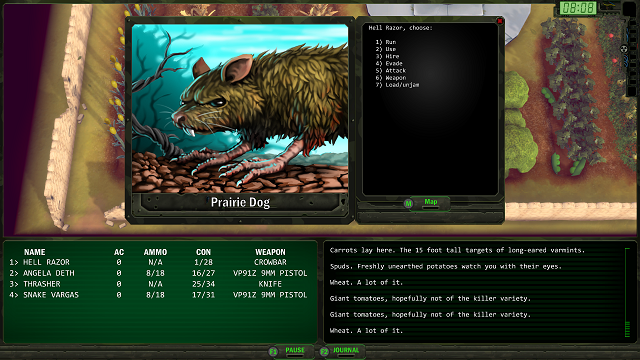640x360 pixels.
Task: Select party member Hell Razor
Action: point(158,262)
